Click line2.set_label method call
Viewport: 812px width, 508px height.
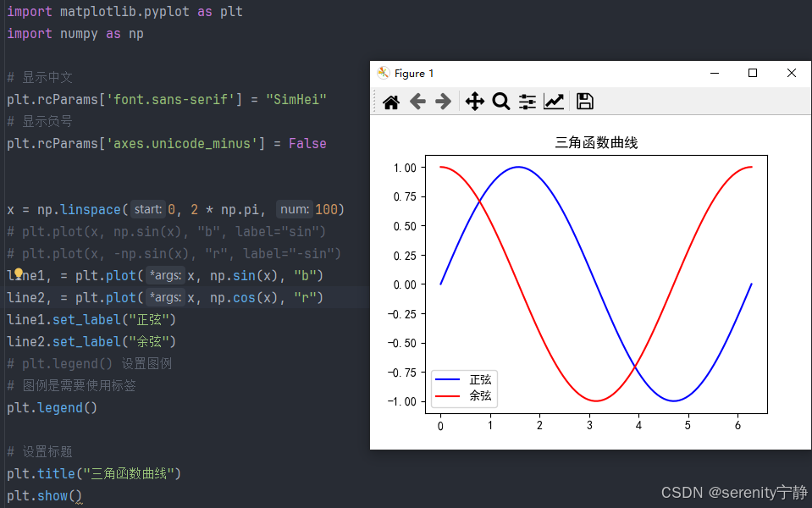(x=64, y=342)
